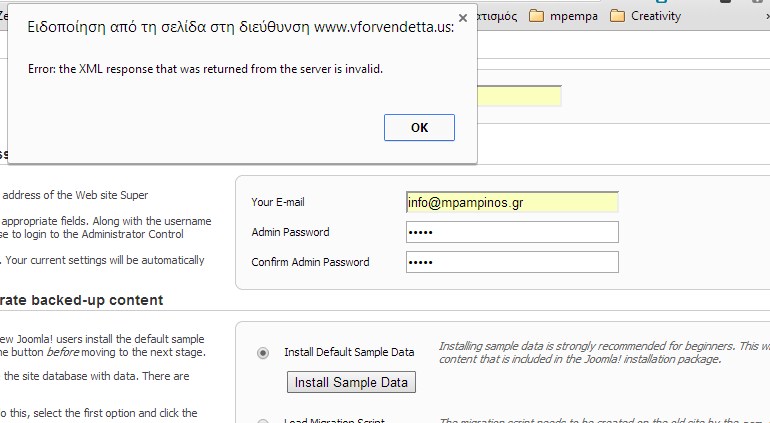The height and width of the screenshot is (423, 770).
Task: Focus the Admin Password field
Action: coord(512,232)
